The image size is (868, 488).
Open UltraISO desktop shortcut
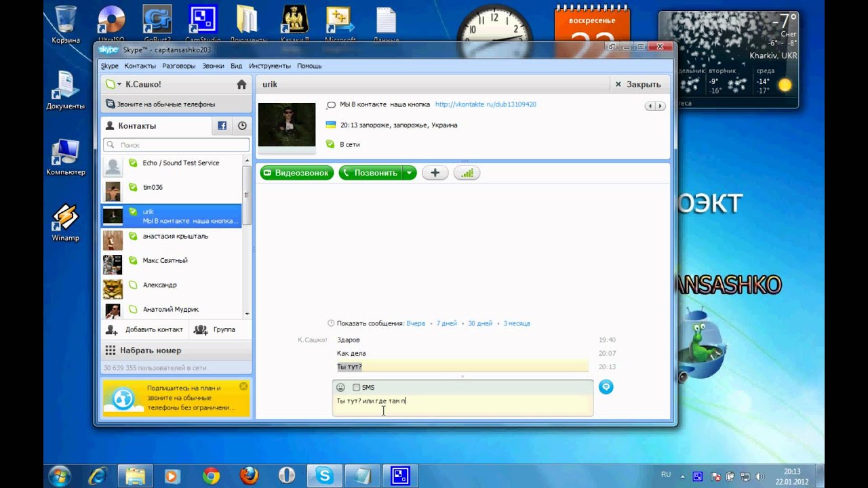[x=111, y=24]
